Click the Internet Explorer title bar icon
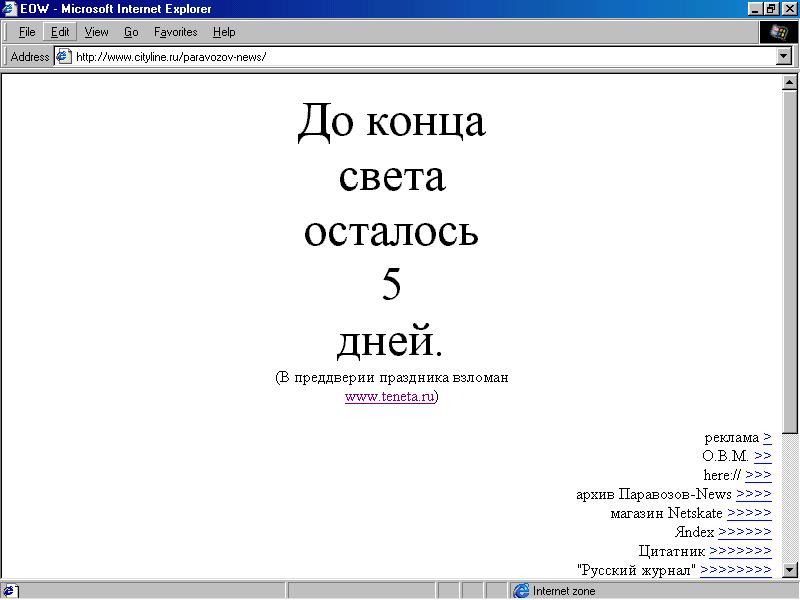 pyautogui.click(x=9, y=9)
